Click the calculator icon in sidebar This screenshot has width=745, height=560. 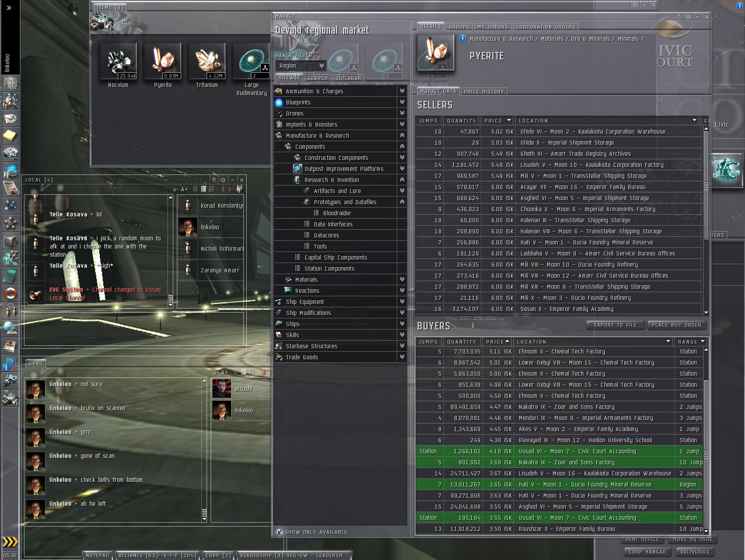10,275
